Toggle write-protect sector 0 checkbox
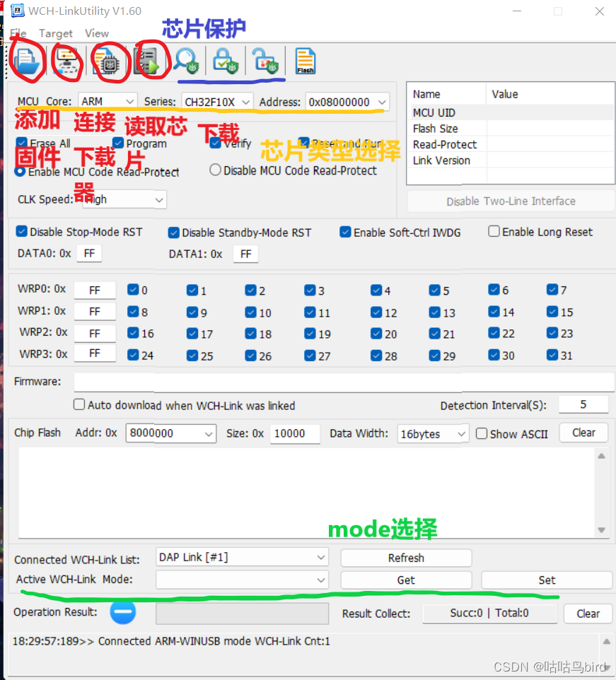The width and height of the screenshot is (616, 680). click(133, 290)
